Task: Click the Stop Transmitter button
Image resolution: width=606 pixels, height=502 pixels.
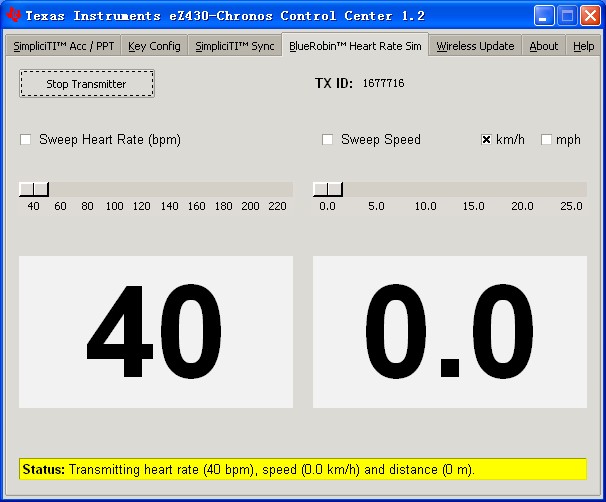Action: [x=87, y=83]
